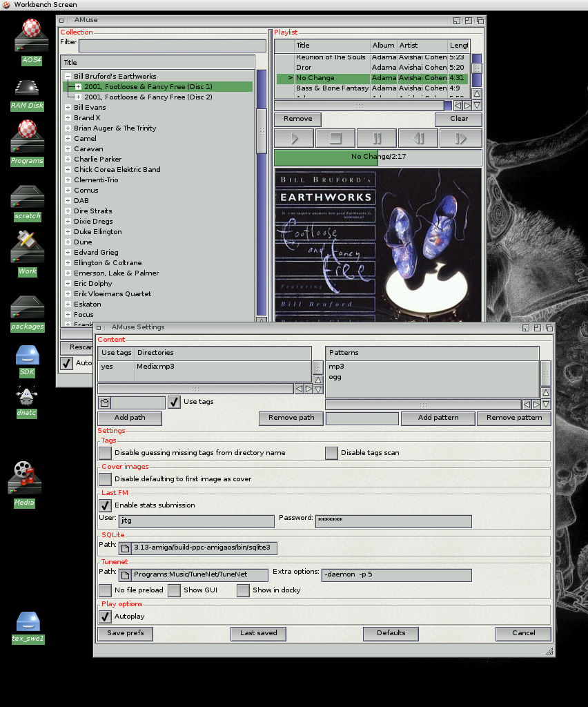Viewport: 588px width, 707px height.
Task: Toggle No file preload checkbox
Action: click(x=106, y=590)
